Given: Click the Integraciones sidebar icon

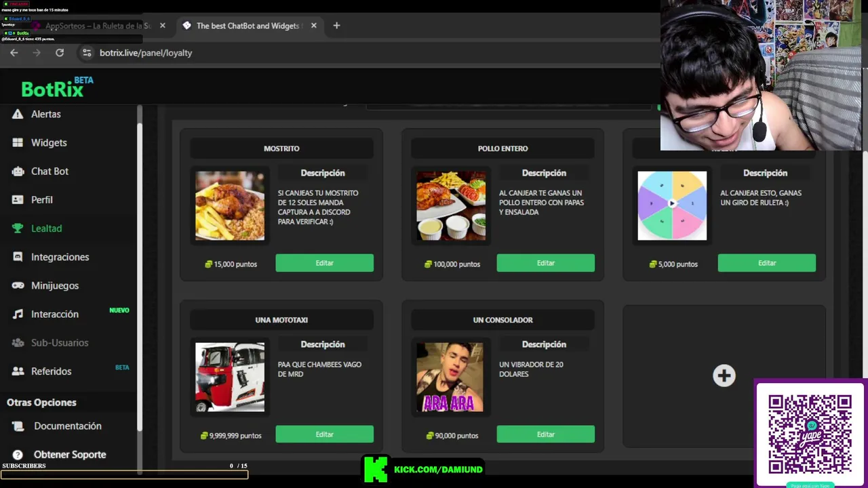Looking at the screenshot, I should point(18,257).
